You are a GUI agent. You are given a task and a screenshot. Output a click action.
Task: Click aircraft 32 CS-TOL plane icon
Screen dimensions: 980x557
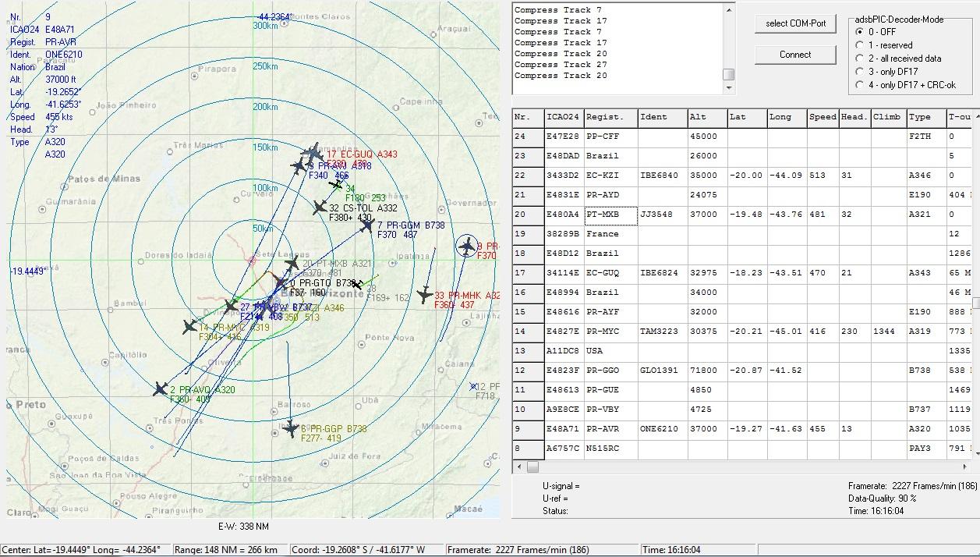(320, 208)
